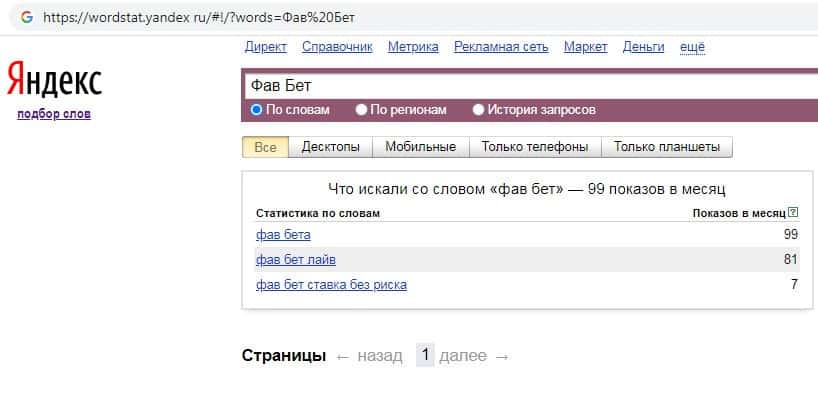The width and height of the screenshot is (818, 404).
Task: Click the browser address bar URL
Action: coord(200,17)
